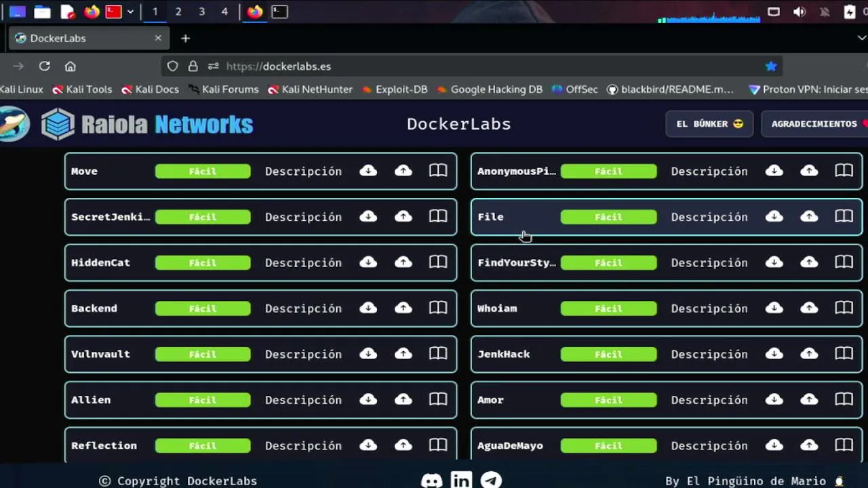
Task: Upload writeup for Whoiam machine
Action: point(809,308)
